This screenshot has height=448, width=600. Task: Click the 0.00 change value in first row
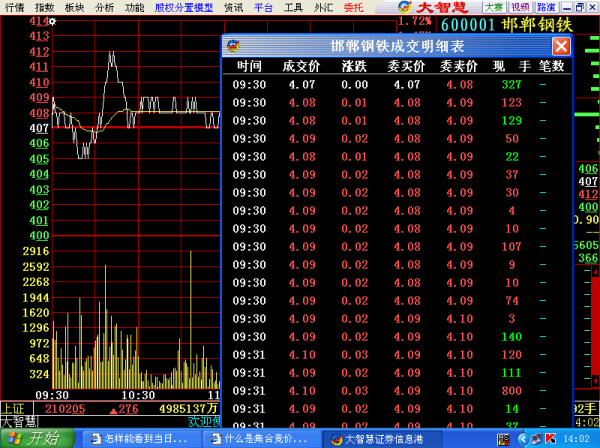(x=354, y=85)
